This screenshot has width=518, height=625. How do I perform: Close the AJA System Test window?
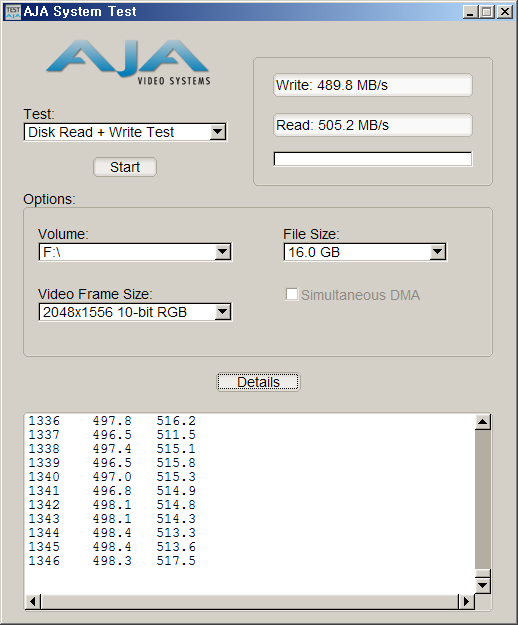click(505, 12)
